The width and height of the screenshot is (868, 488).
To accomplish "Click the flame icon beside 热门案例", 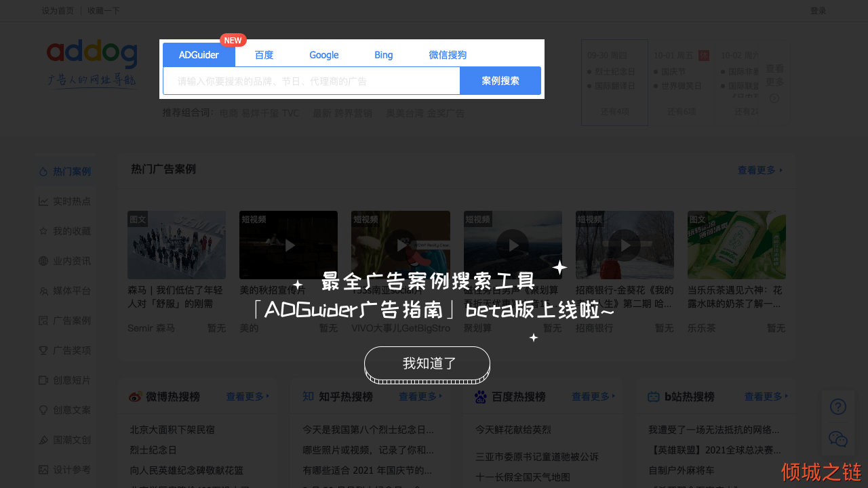I will pos(43,171).
